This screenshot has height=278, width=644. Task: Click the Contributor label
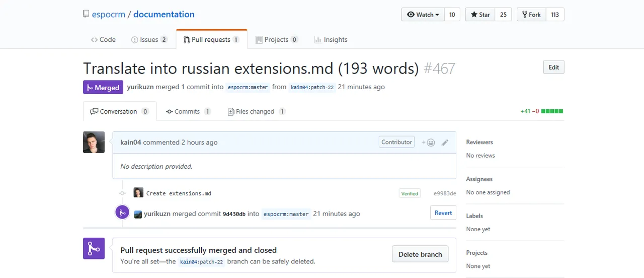click(x=396, y=142)
